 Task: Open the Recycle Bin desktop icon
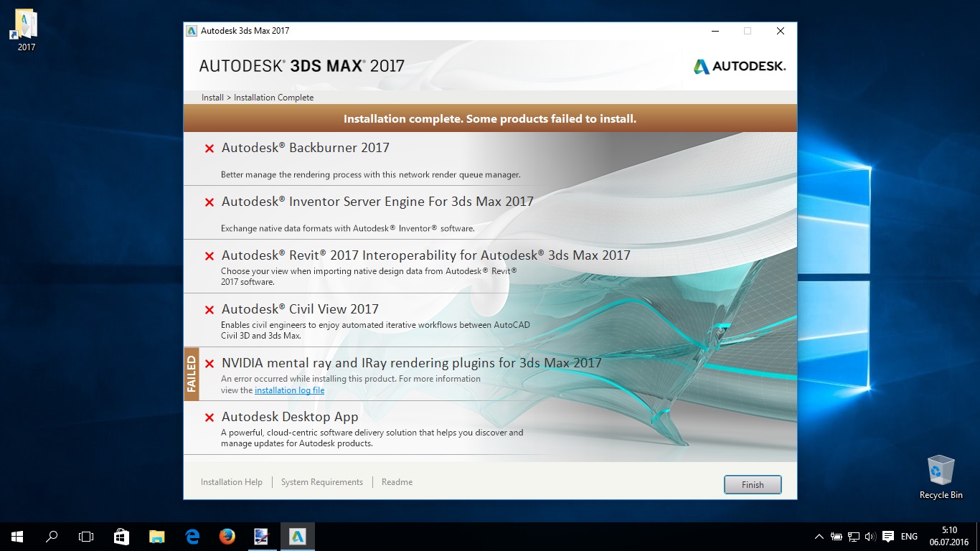pyautogui.click(x=941, y=477)
